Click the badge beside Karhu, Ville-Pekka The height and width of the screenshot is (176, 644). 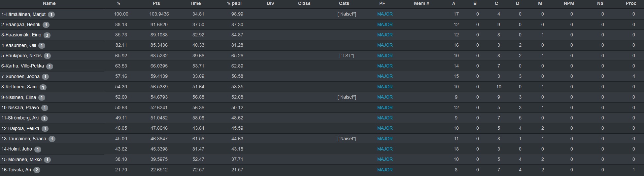coord(50,66)
